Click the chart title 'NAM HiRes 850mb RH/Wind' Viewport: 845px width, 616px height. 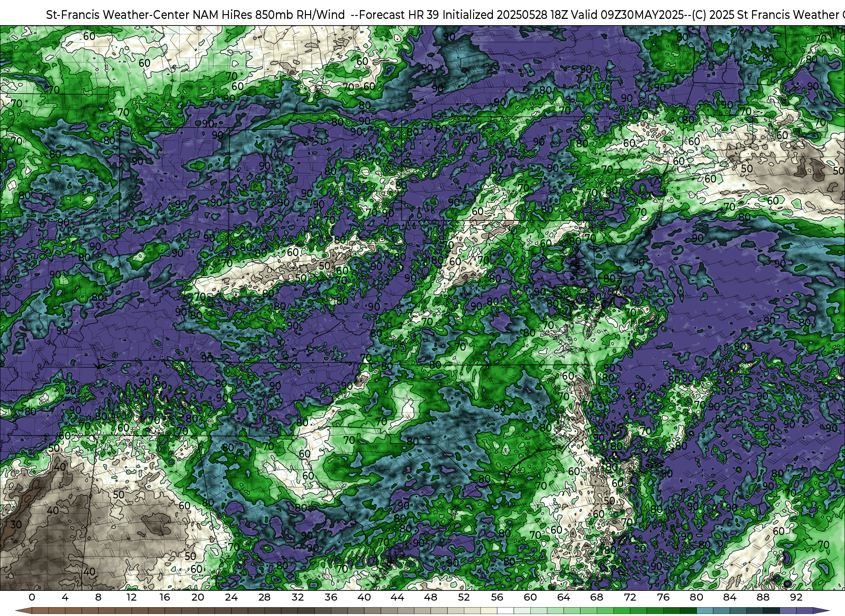[268, 15]
